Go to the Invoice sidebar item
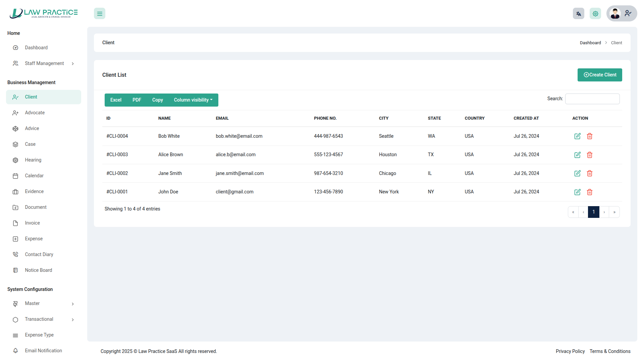 [32, 223]
